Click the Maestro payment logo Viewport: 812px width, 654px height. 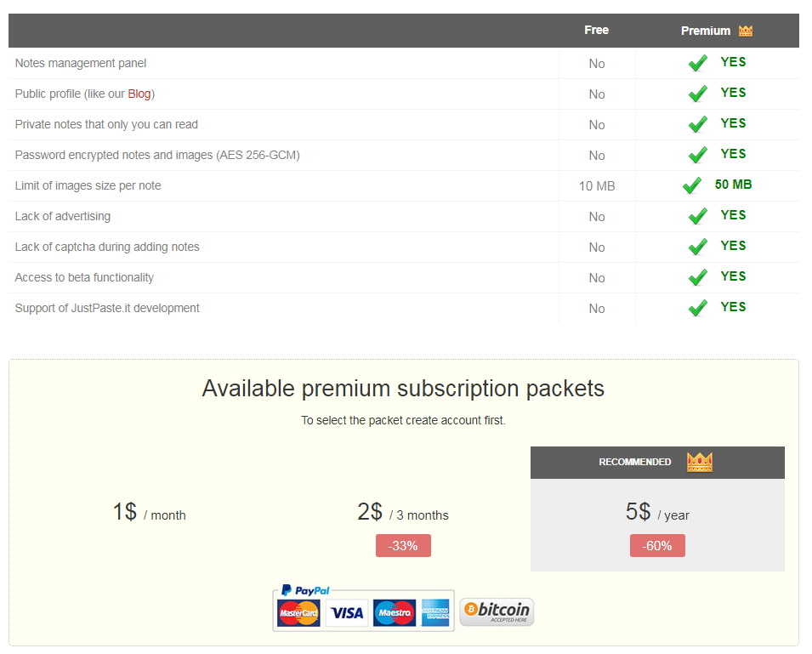pos(395,612)
